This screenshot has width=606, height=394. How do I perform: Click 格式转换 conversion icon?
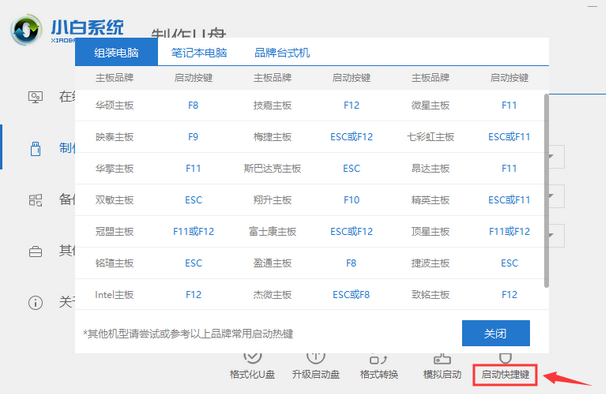coord(378,359)
